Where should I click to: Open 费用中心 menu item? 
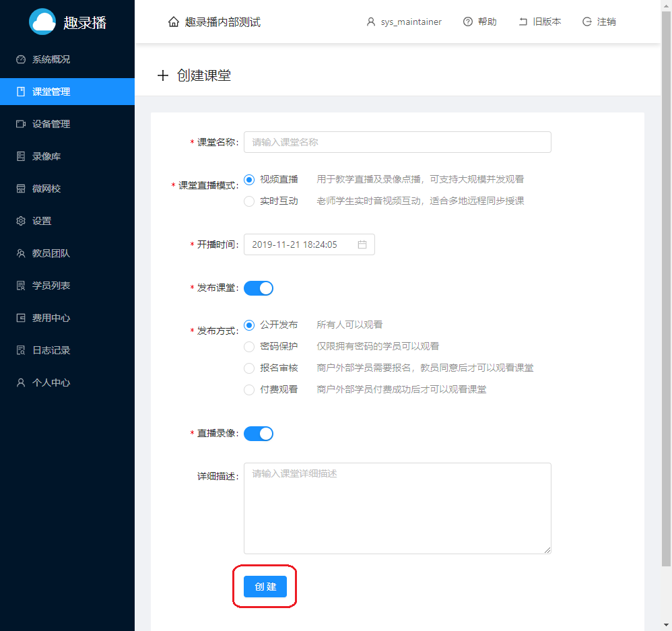pyautogui.click(x=67, y=318)
